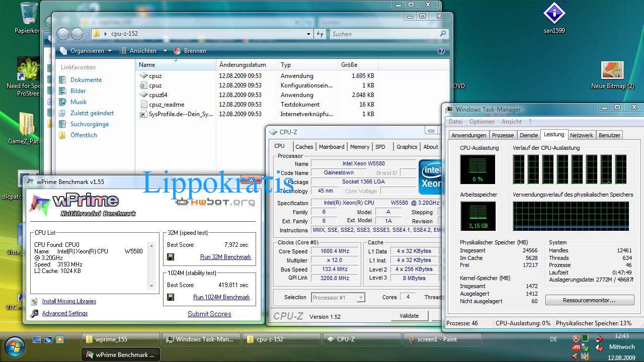This screenshot has height=362, width=644.
Task: Select the SysProfile.de internet shortcut icon
Action: [143, 114]
